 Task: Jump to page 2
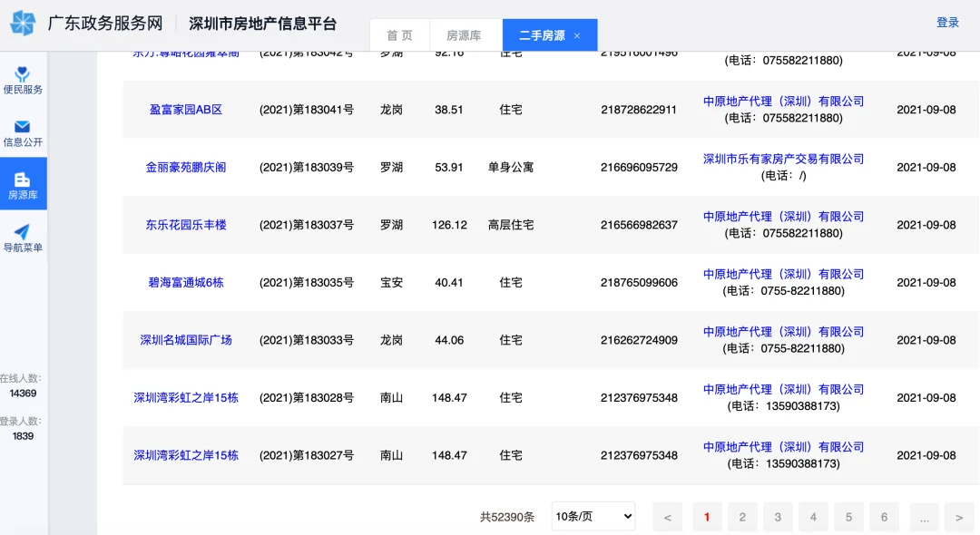742,517
